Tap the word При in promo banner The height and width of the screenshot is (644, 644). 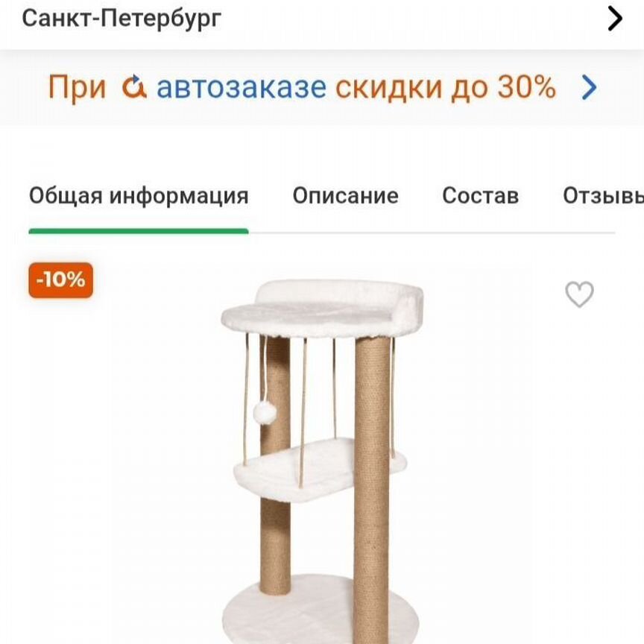pyautogui.click(x=78, y=87)
